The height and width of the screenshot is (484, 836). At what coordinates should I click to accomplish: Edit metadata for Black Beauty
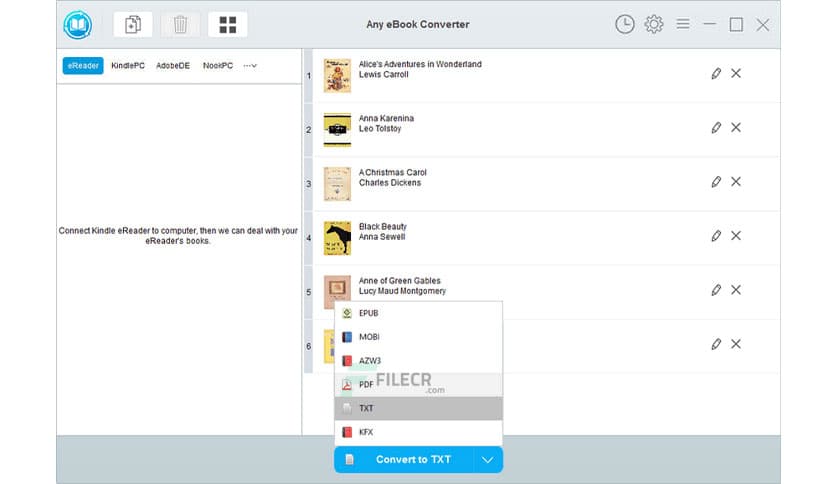(716, 236)
